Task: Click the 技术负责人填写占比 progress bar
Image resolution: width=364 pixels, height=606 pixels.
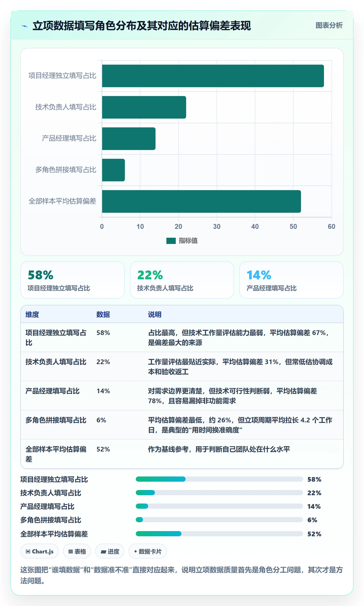Action: (x=219, y=493)
